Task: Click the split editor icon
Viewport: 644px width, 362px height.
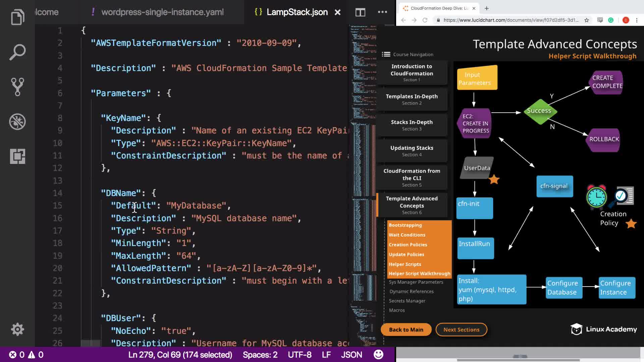Action: (360, 12)
